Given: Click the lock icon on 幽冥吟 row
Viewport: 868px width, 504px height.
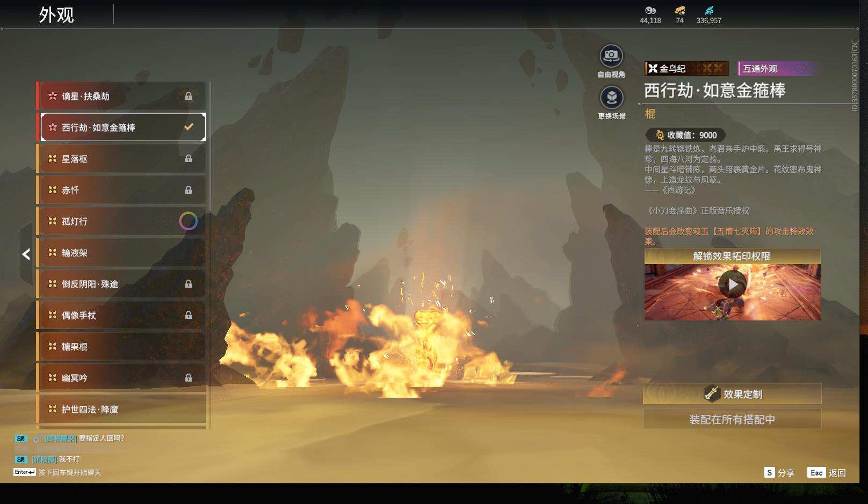Looking at the screenshot, I should click(x=189, y=378).
